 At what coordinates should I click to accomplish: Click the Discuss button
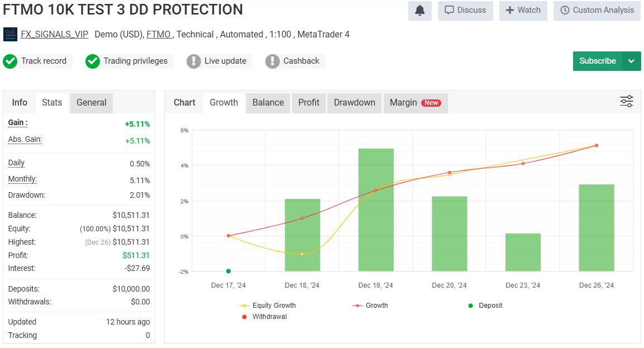point(465,10)
